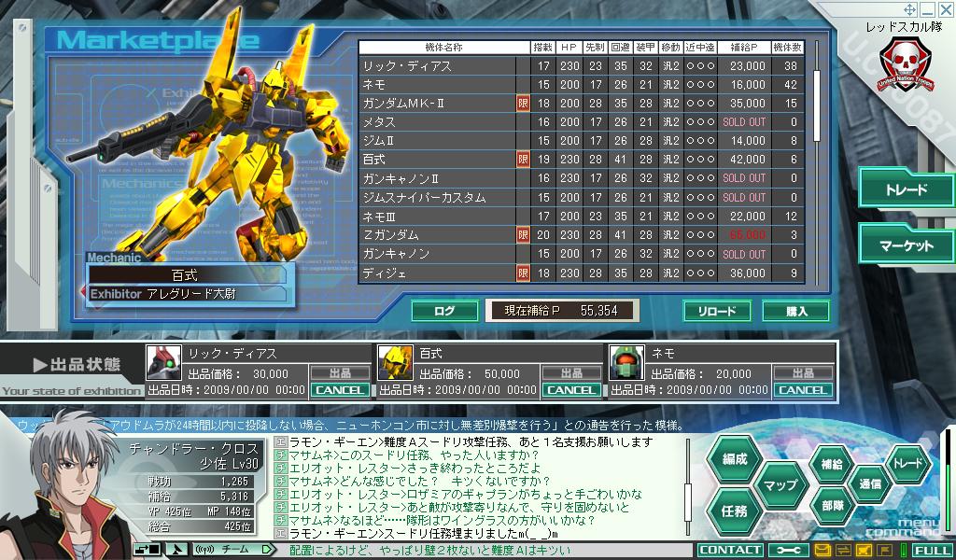The height and width of the screenshot is (560, 956).
Task: Open the 任務 hexagon menu button
Action: tap(735, 511)
